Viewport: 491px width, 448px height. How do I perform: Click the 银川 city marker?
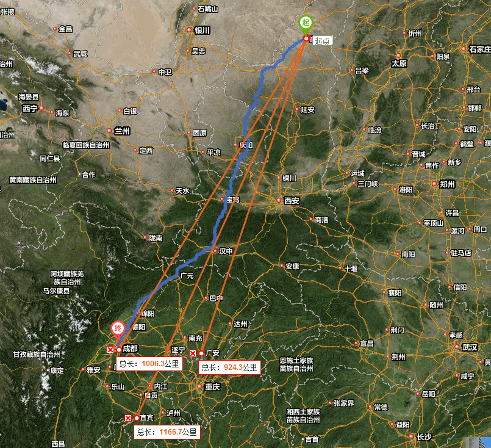pyautogui.click(x=189, y=30)
